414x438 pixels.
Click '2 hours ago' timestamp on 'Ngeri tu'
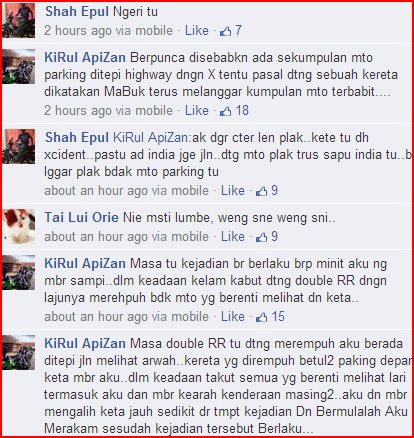[78, 31]
